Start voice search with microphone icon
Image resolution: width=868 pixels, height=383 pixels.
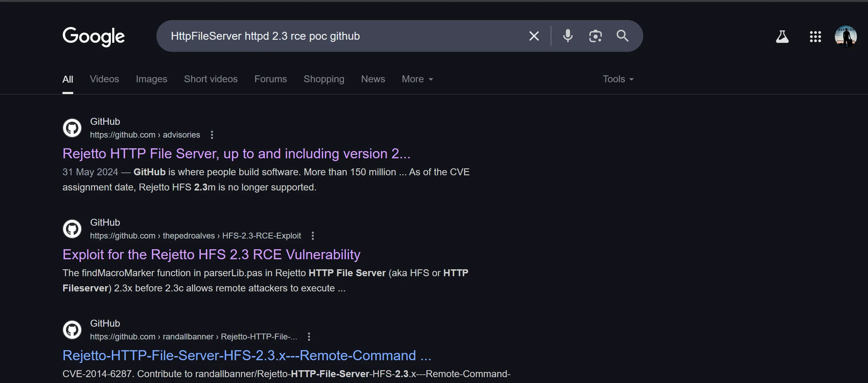click(x=568, y=36)
